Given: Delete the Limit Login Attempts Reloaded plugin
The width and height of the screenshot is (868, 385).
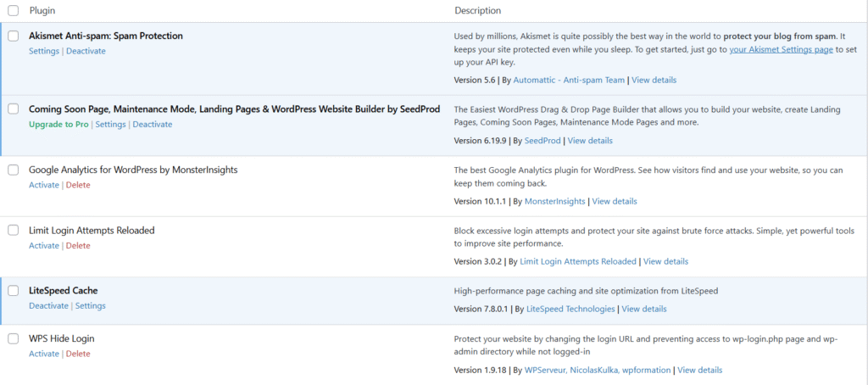Looking at the screenshot, I should [78, 246].
